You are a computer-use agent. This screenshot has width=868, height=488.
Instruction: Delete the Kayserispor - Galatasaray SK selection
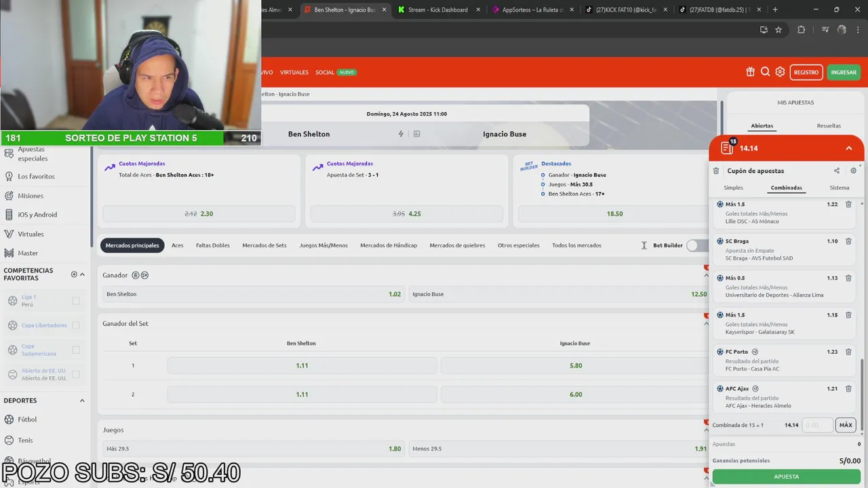tap(848, 315)
